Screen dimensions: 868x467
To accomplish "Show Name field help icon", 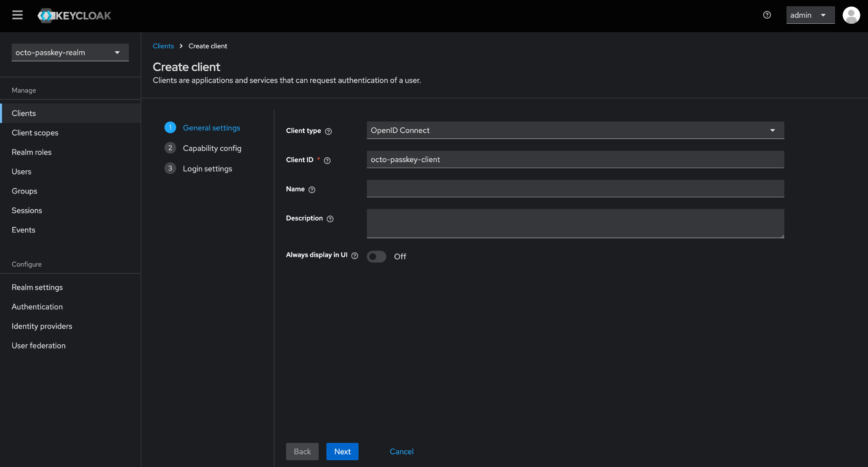I will click(x=312, y=190).
